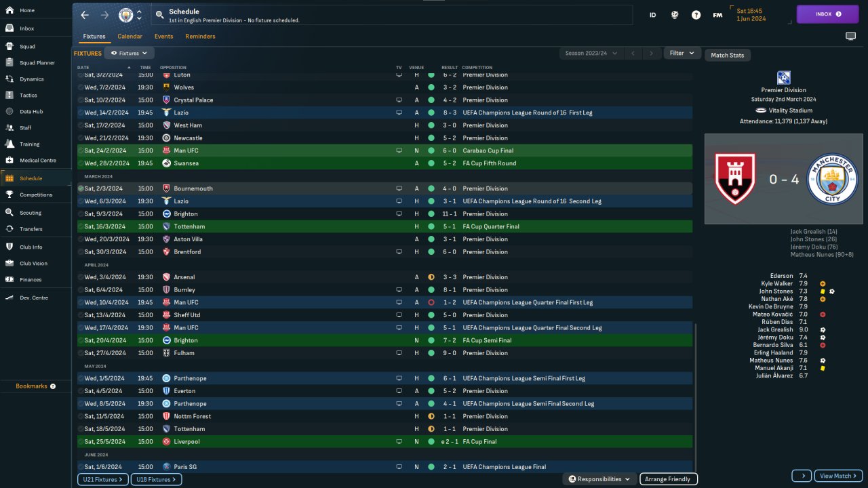Click the back navigation arrow

coord(85,15)
